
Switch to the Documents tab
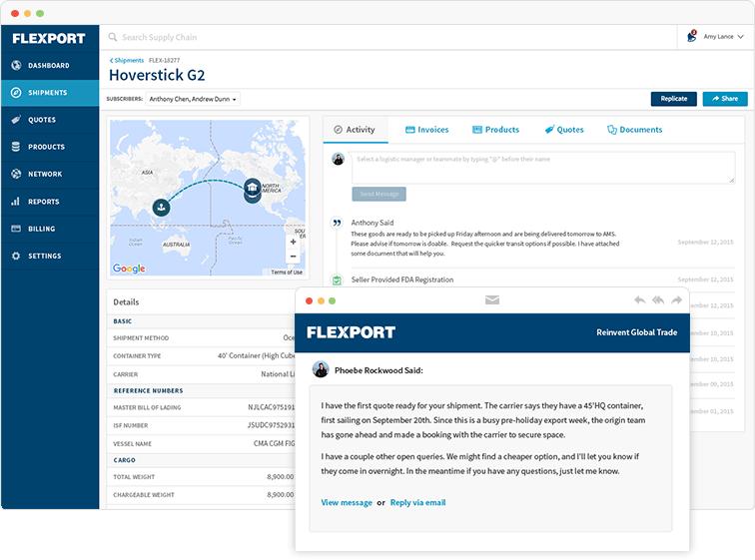pyautogui.click(x=634, y=130)
